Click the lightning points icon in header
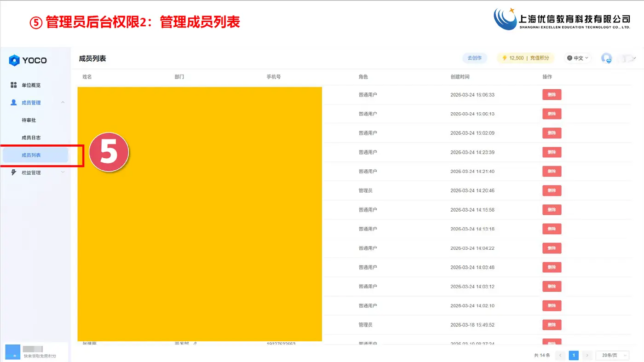The width and height of the screenshot is (644, 362). click(x=505, y=58)
